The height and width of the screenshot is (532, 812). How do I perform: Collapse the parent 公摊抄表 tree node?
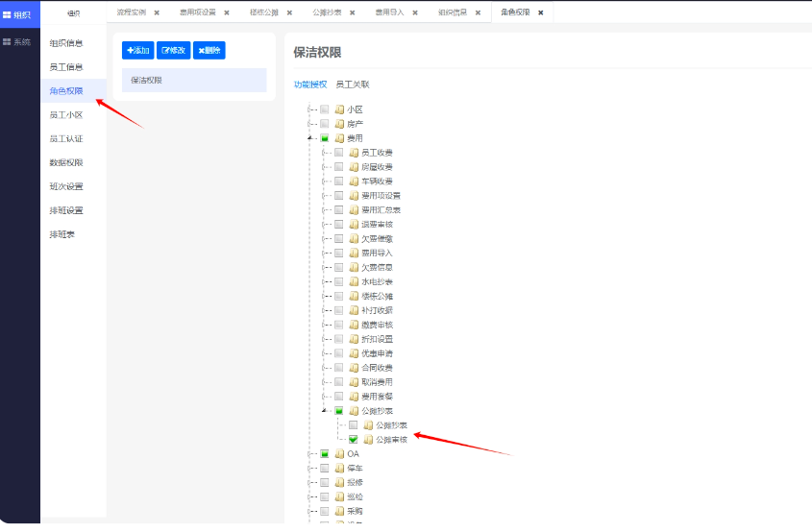pos(324,410)
